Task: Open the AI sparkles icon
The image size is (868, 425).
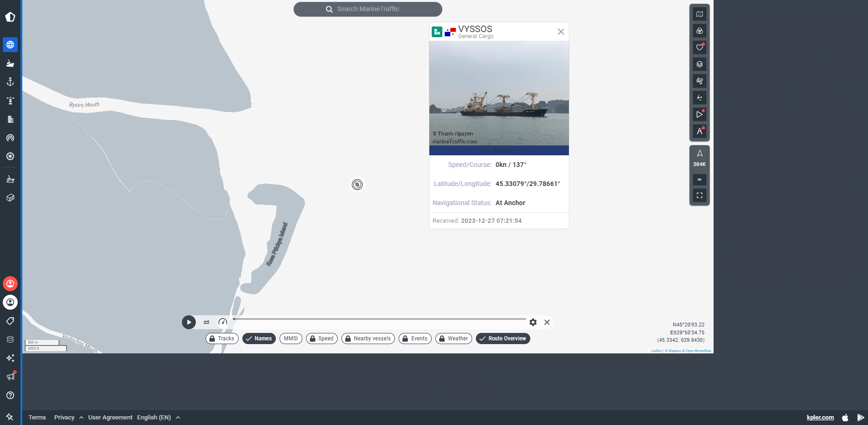Action: point(10,358)
